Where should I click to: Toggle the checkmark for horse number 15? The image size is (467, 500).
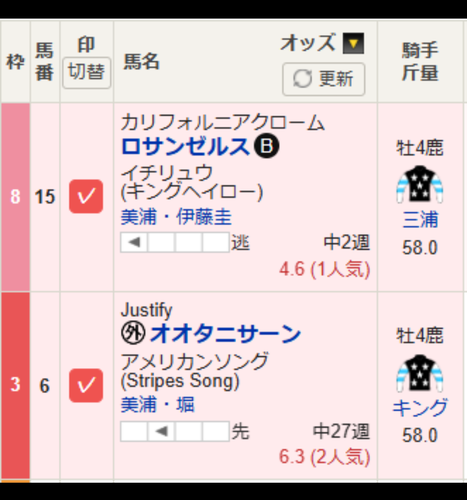[86, 196]
